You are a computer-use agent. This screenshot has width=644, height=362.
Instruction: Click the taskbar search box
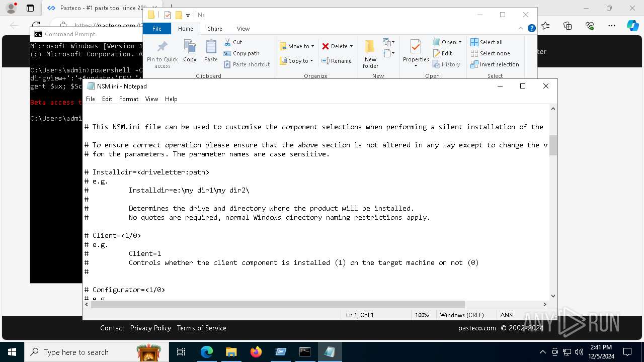[96, 352]
